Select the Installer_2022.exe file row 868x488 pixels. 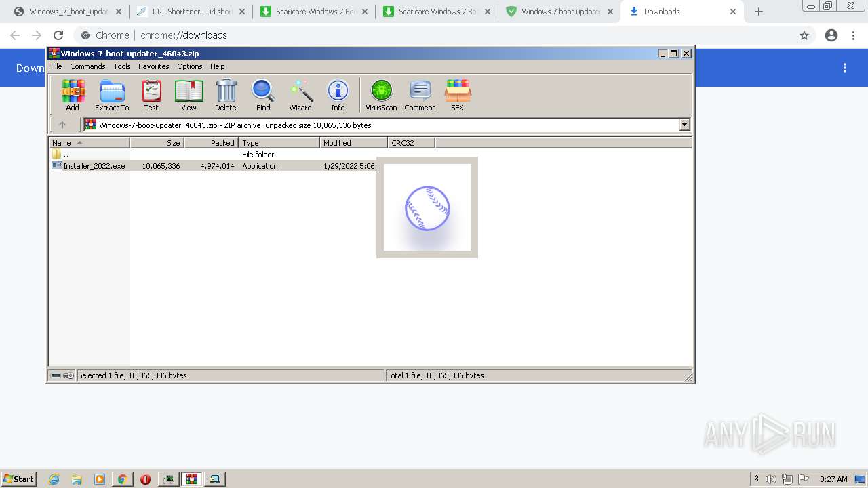click(x=214, y=166)
